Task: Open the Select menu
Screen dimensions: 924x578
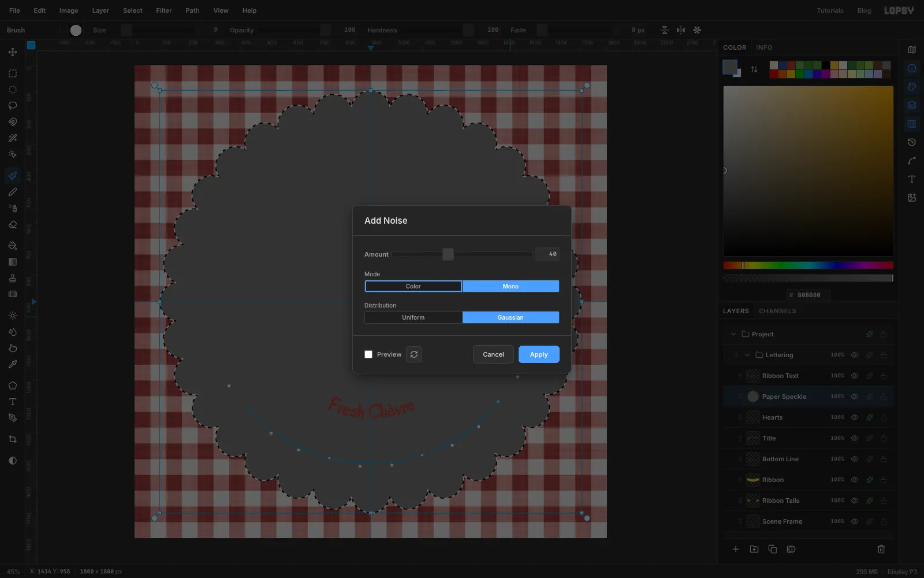Action: tap(132, 10)
